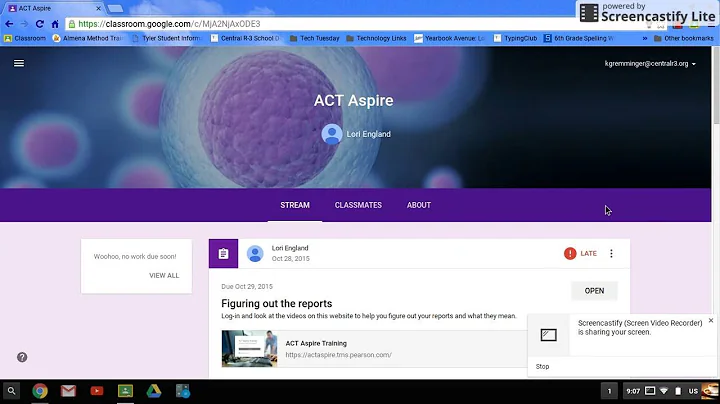Open YouTube from the shelf
This screenshot has height=404, width=720.
coord(97,391)
